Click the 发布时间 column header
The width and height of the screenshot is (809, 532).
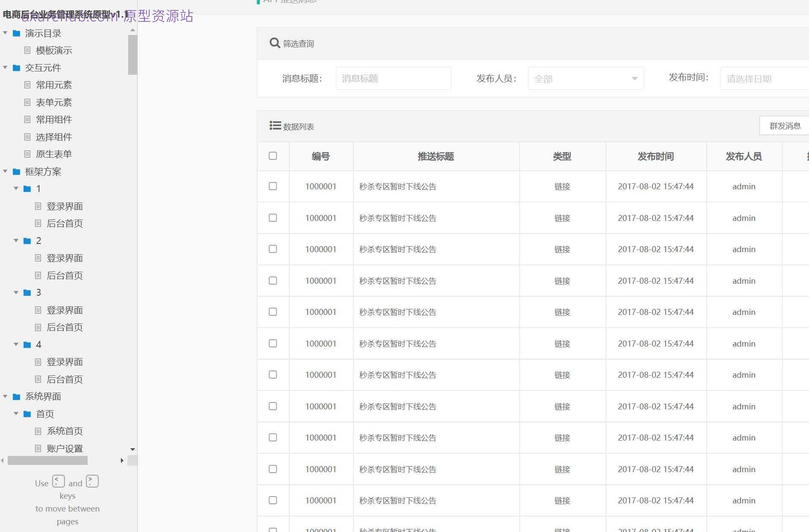pos(656,156)
